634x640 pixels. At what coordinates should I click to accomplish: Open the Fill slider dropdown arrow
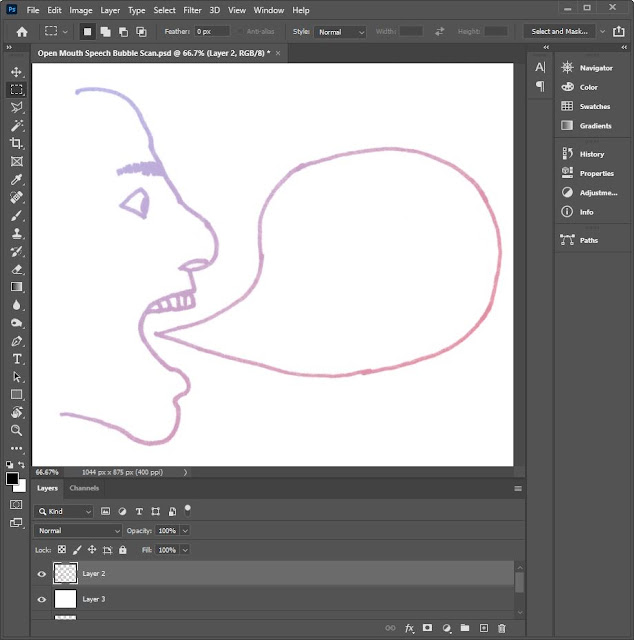point(185,550)
